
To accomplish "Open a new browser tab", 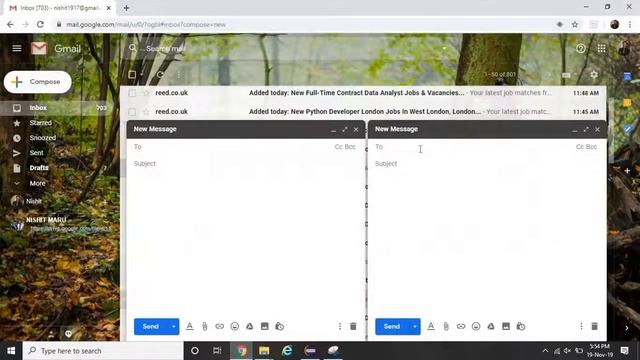I will pos(126,8).
